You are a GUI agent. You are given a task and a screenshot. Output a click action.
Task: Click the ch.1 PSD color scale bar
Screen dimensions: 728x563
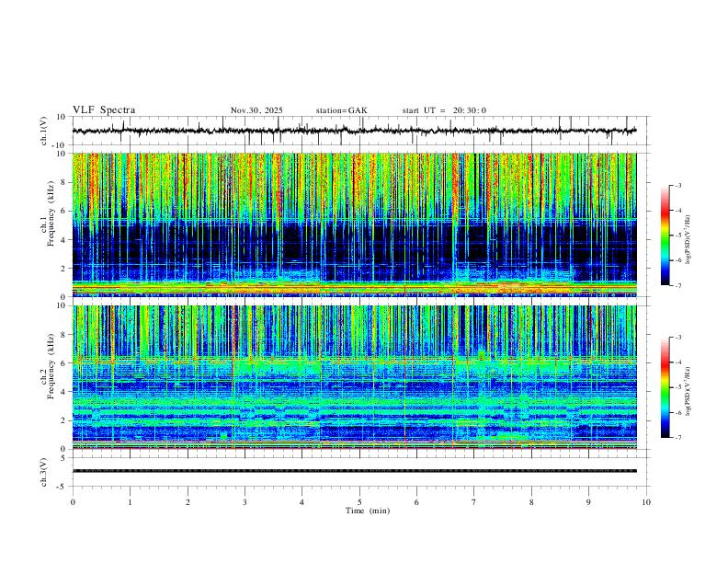(665, 236)
